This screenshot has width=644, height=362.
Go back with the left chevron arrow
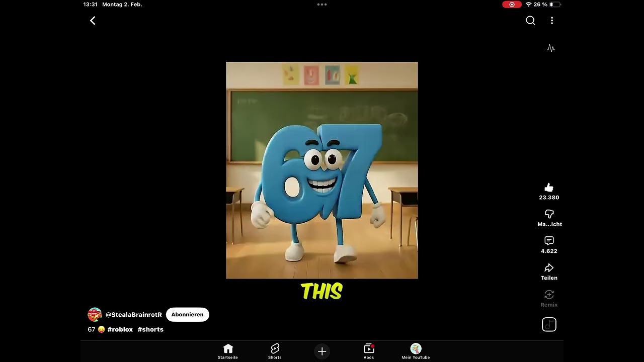[93, 21]
